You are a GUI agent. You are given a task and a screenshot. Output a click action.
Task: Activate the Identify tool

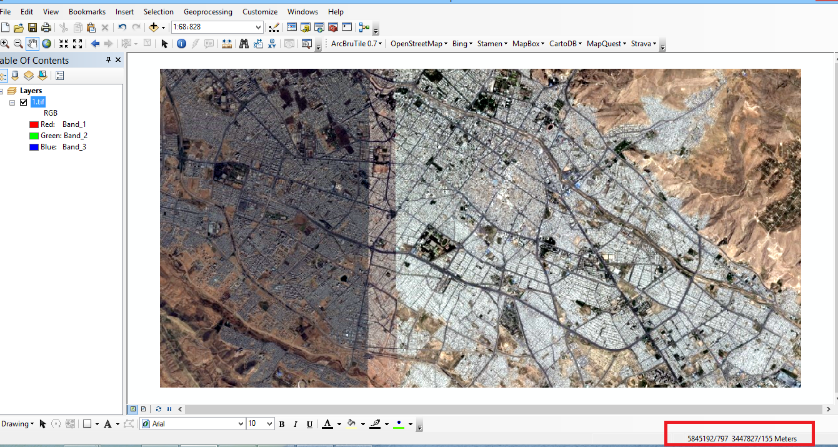coord(181,44)
